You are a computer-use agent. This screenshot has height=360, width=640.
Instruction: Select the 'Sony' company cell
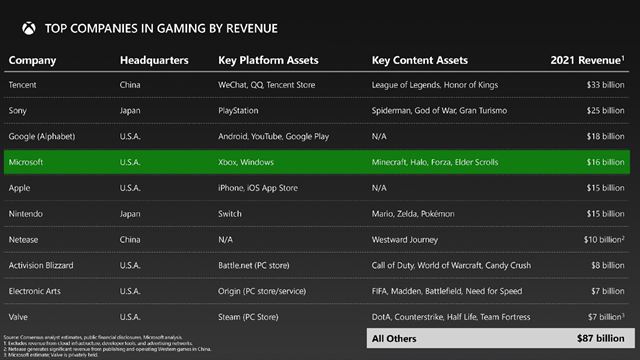click(18, 111)
